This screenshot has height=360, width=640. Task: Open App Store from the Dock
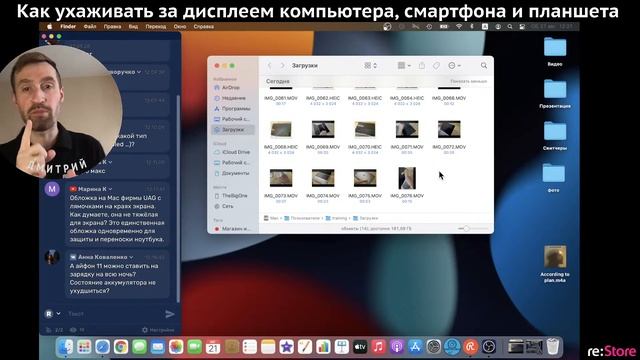[415, 347]
